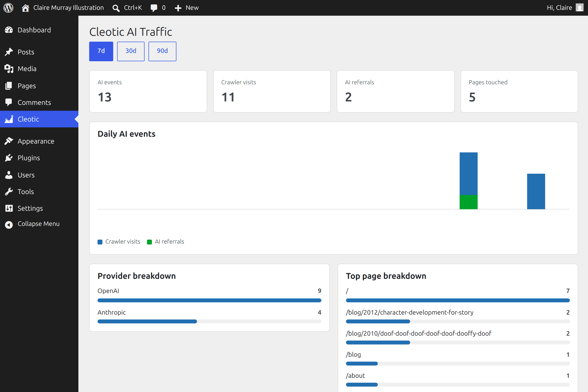Switch to the 30d time range

[x=131, y=51]
